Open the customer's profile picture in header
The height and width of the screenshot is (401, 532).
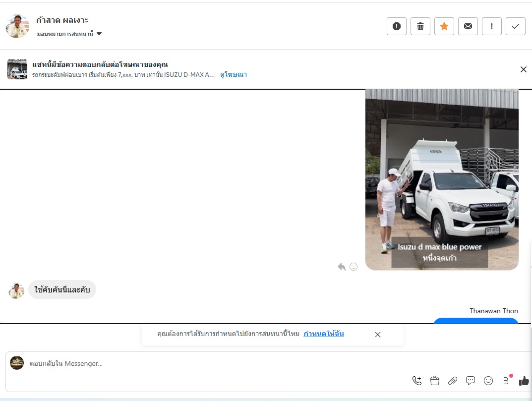tap(18, 26)
